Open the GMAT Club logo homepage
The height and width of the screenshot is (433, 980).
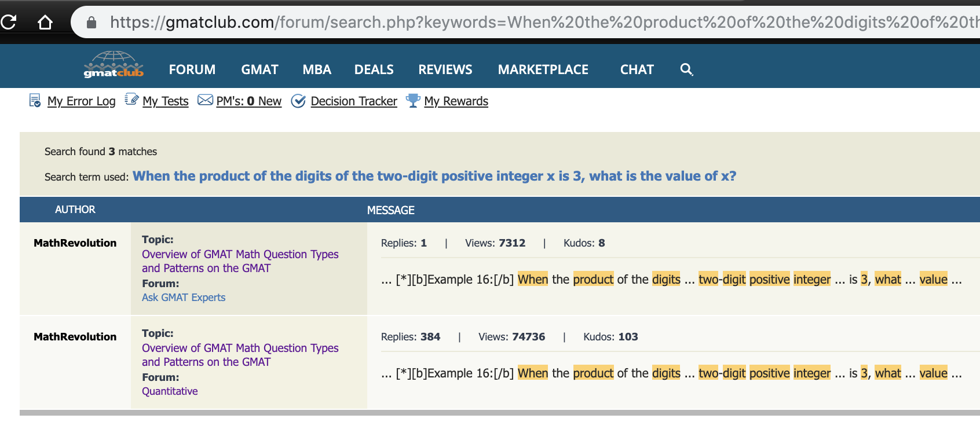click(114, 65)
